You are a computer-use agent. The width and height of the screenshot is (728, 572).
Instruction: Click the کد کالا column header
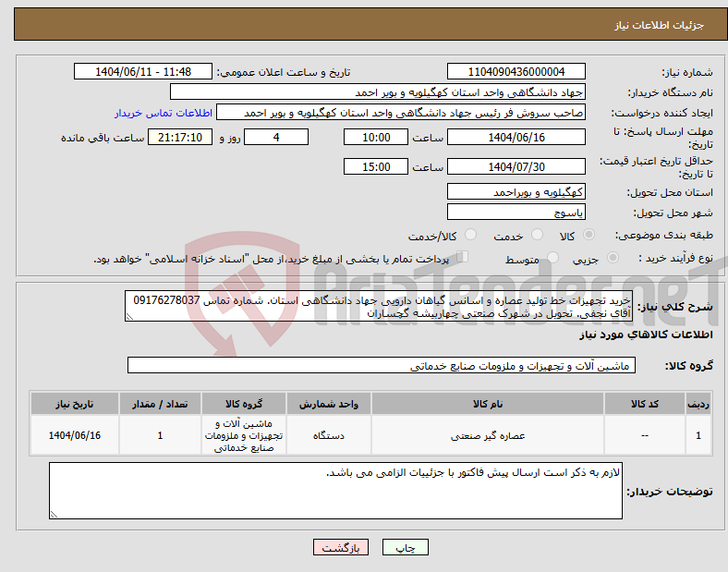(x=645, y=404)
